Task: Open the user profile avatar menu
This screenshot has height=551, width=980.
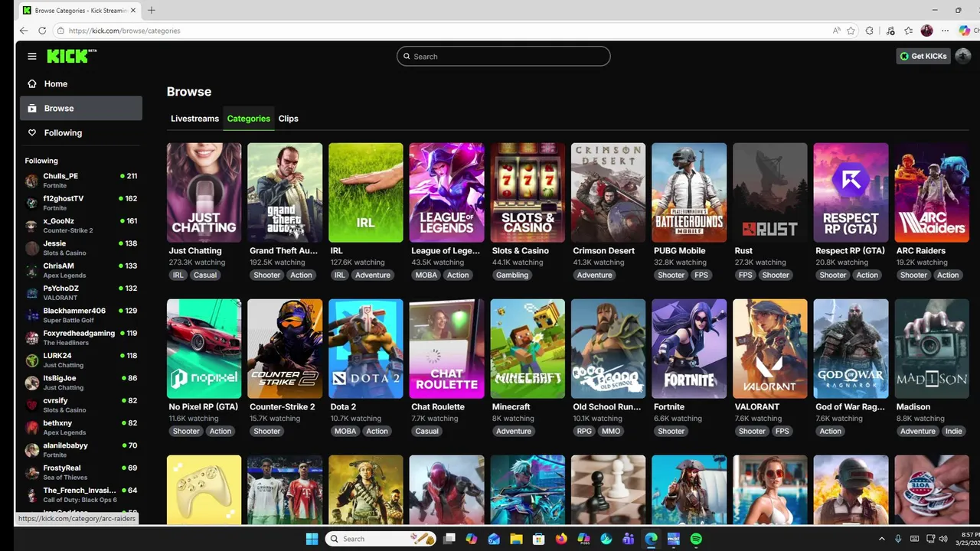Action: [x=963, y=56]
